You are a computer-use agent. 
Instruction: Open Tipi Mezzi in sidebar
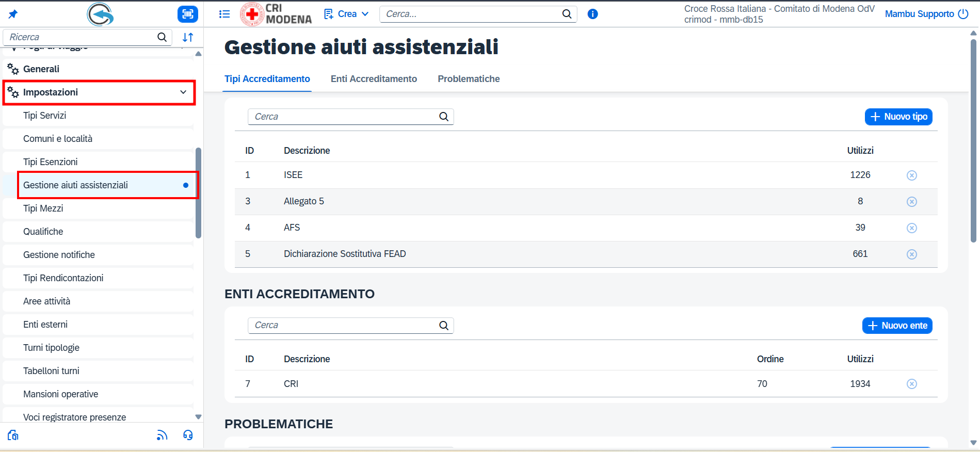[43, 208]
